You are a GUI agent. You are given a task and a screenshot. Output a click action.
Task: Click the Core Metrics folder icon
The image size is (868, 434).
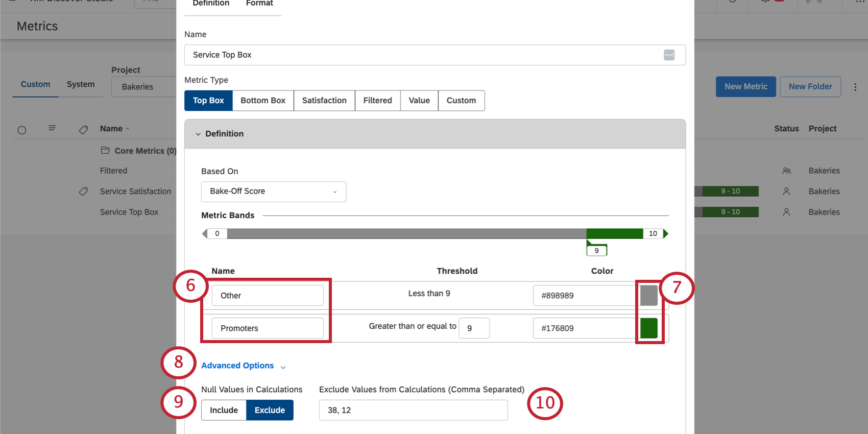click(105, 150)
